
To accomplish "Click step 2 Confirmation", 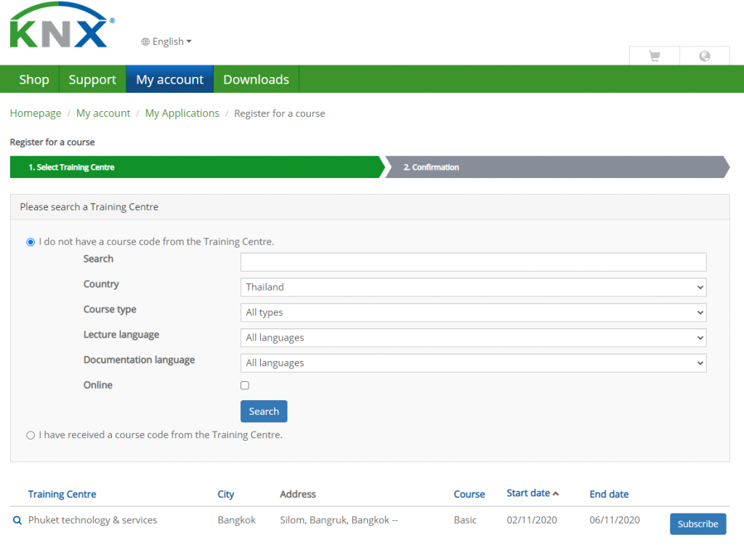I will click(557, 167).
